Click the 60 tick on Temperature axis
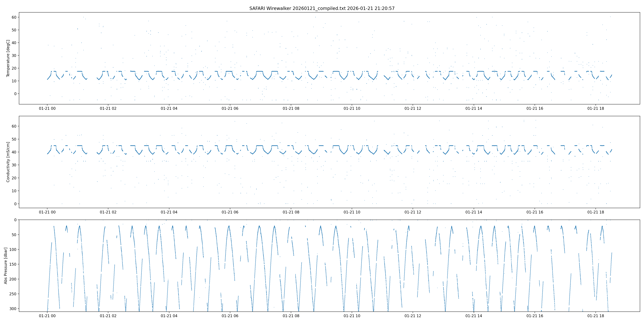This screenshot has width=644, height=322. 14,17
